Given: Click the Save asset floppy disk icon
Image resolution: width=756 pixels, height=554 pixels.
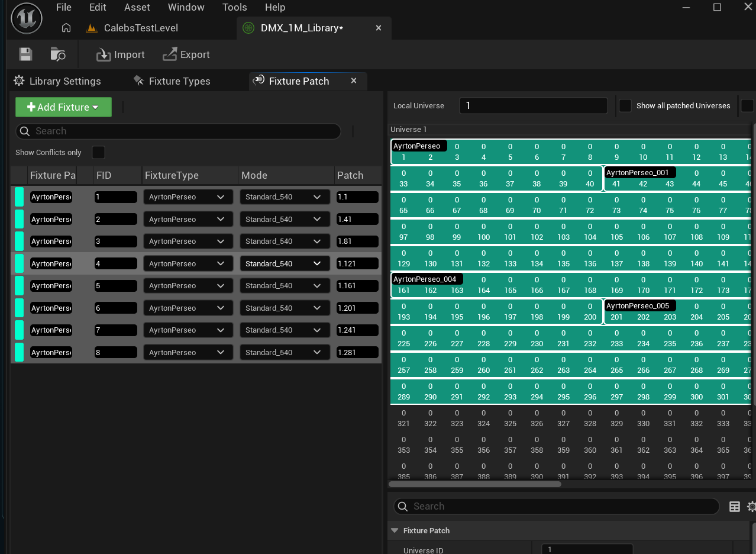Looking at the screenshot, I should (25, 54).
